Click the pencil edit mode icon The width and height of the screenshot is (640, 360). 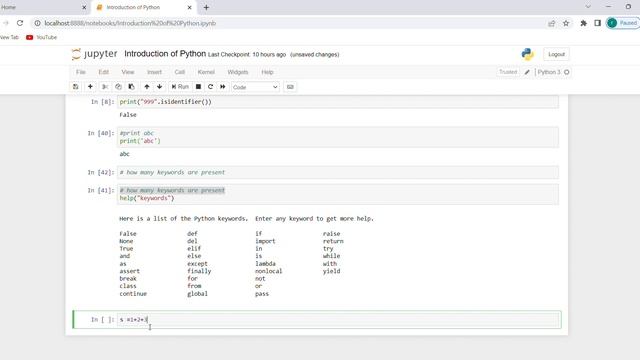point(527,72)
